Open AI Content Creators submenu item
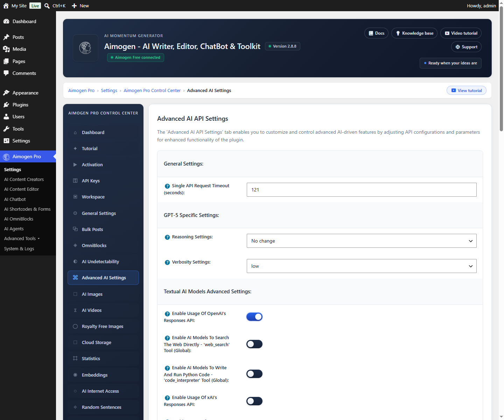This screenshot has height=420, width=504. tap(24, 180)
